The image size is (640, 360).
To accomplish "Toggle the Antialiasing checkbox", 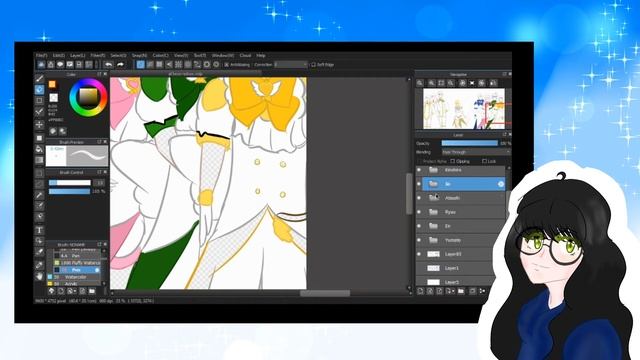I will (227, 64).
